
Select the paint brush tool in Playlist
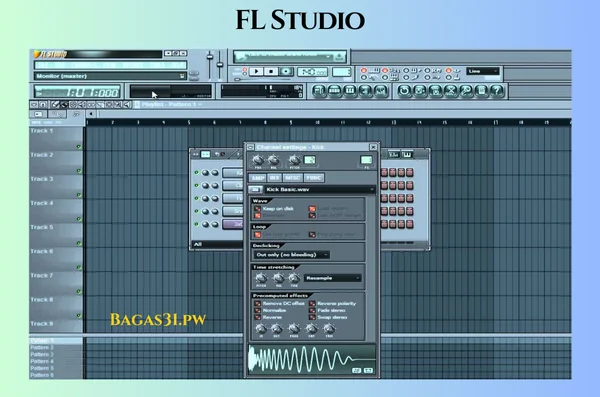[64, 105]
